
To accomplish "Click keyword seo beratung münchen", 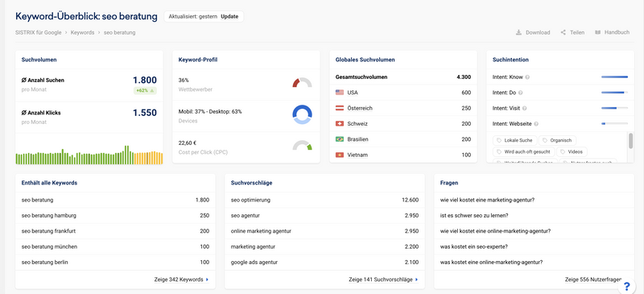I will click(x=49, y=246).
